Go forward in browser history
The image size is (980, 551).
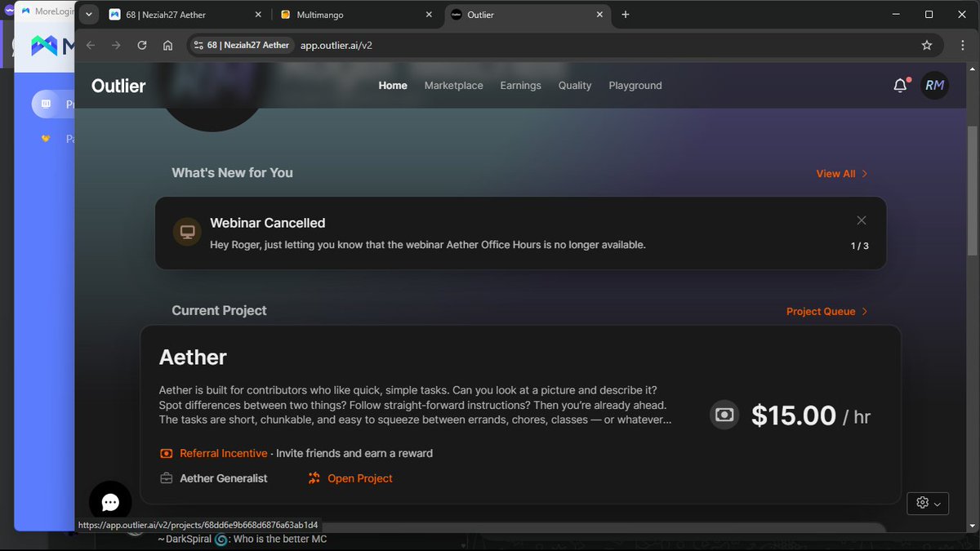tap(116, 46)
